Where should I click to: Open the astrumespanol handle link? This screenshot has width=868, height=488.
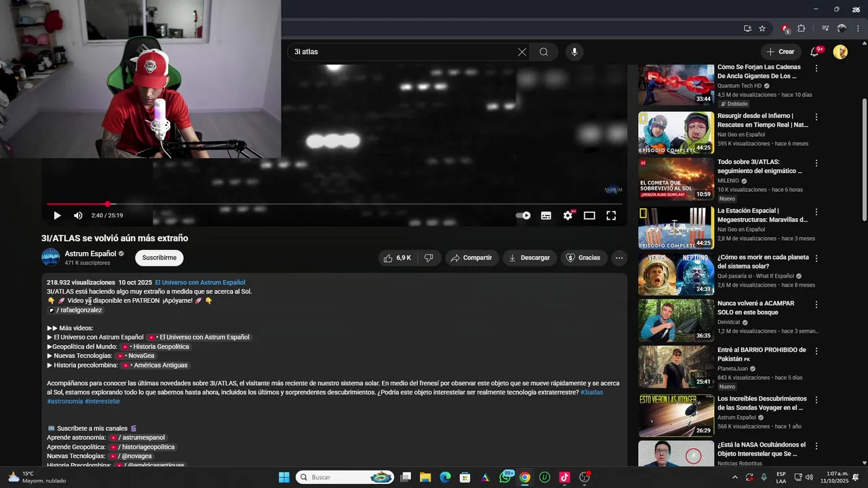pos(137,438)
